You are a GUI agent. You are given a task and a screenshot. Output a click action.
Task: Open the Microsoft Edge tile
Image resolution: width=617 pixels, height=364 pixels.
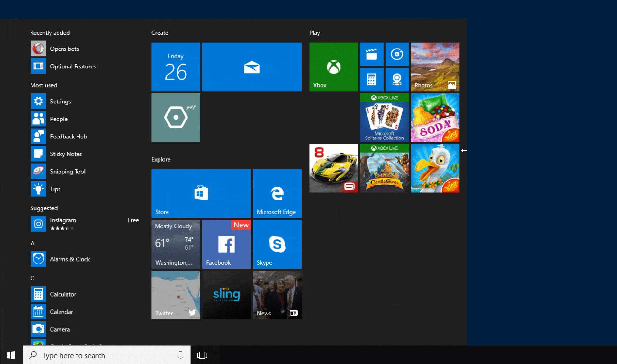[x=277, y=193]
